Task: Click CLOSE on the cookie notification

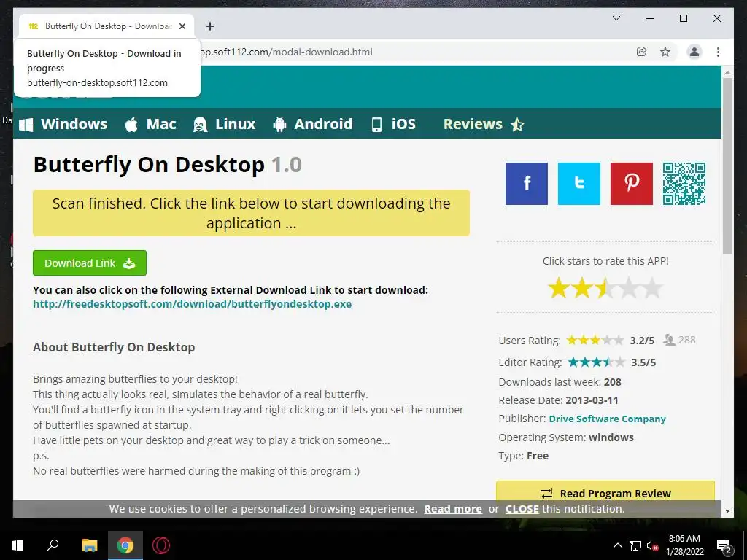Action: pos(522,508)
